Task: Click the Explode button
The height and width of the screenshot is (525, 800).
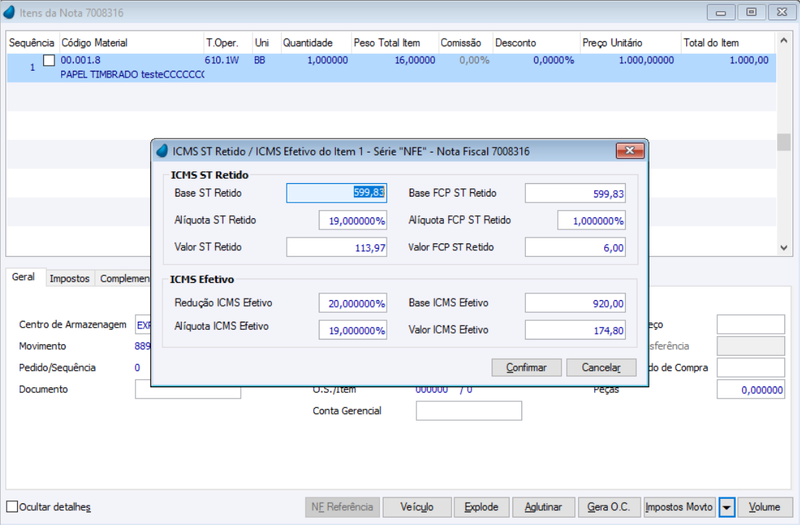Action: tap(481, 507)
